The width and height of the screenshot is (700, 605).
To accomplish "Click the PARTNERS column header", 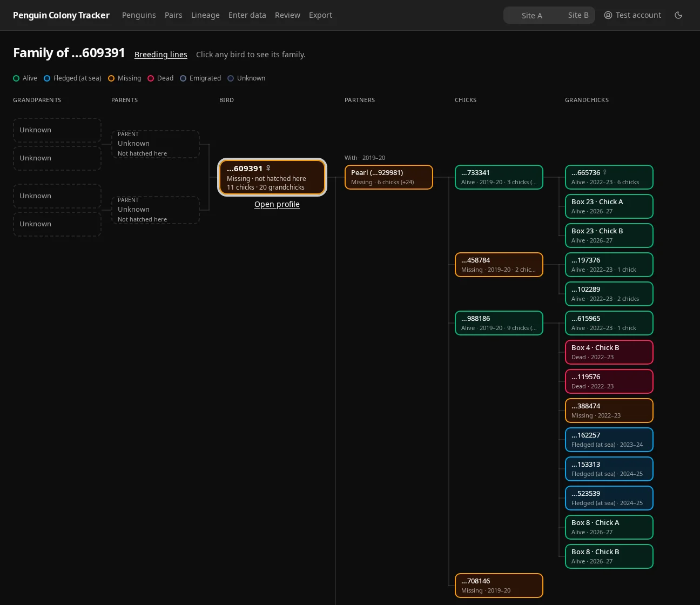I will [x=360, y=100].
